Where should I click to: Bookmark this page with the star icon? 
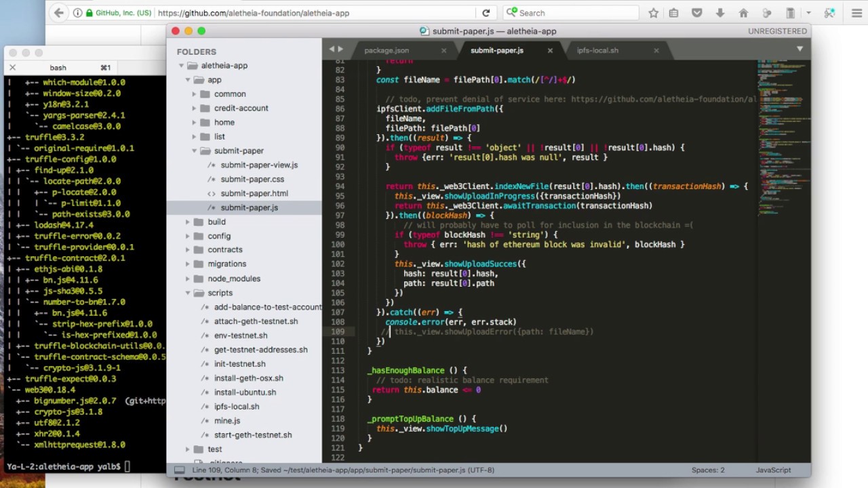tap(653, 13)
